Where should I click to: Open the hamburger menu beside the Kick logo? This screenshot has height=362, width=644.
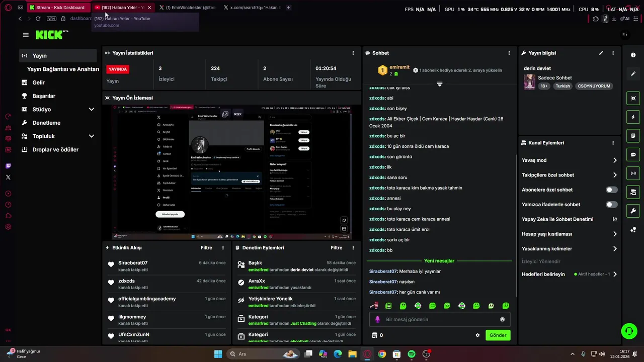point(26,35)
